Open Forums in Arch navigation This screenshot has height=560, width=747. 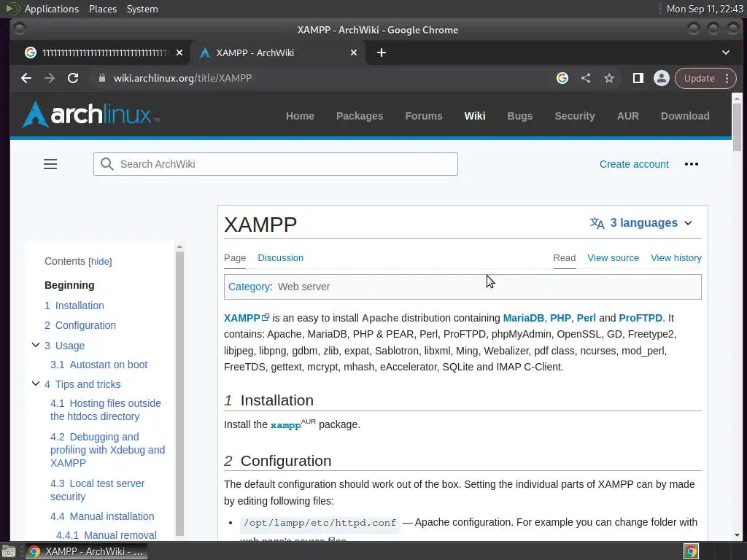(424, 116)
